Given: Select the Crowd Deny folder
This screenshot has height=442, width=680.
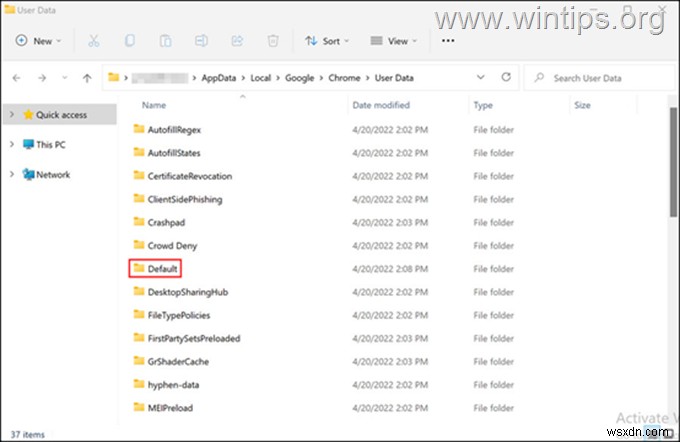Looking at the screenshot, I should pyautogui.click(x=172, y=246).
